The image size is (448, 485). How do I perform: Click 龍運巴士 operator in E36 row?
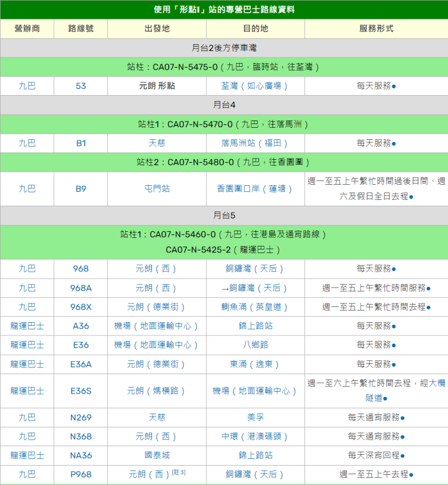pyautogui.click(x=27, y=345)
